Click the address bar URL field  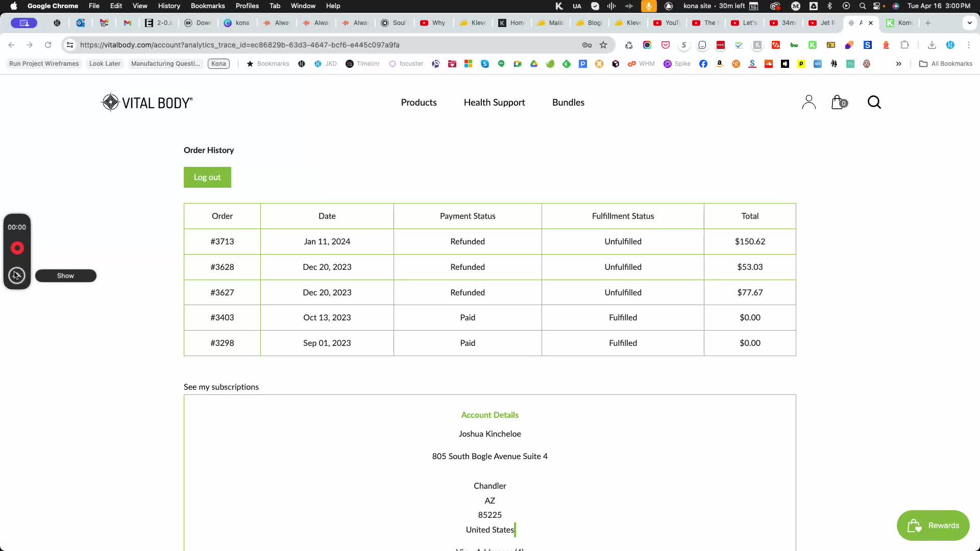click(x=327, y=45)
